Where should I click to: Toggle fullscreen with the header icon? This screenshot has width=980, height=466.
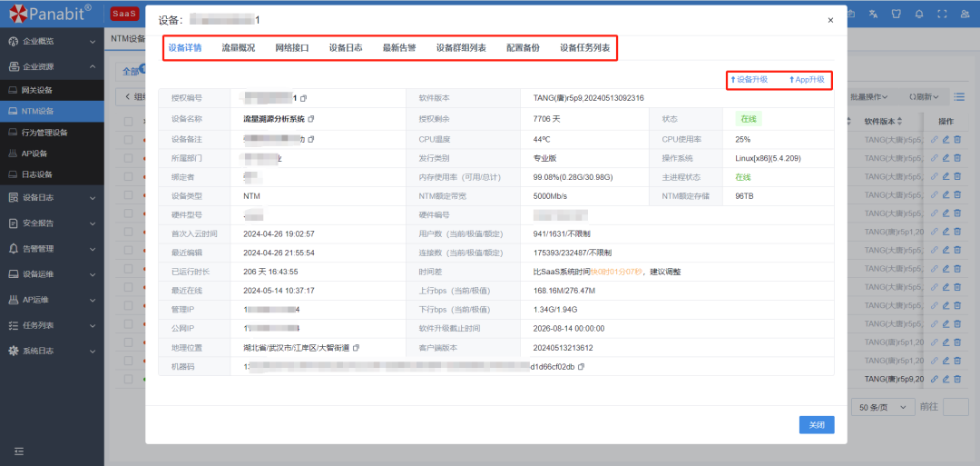(942, 15)
